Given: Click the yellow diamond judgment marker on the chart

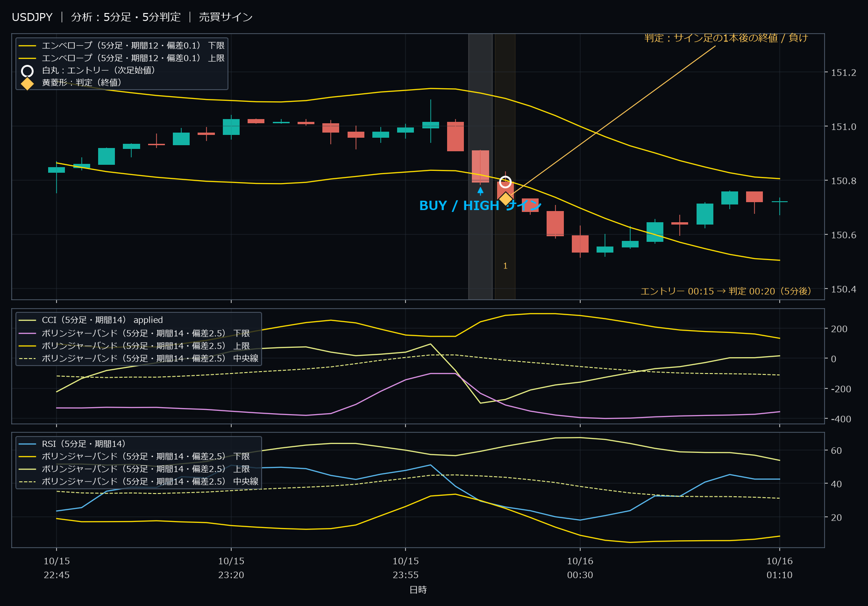Looking at the screenshot, I should point(505,199).
